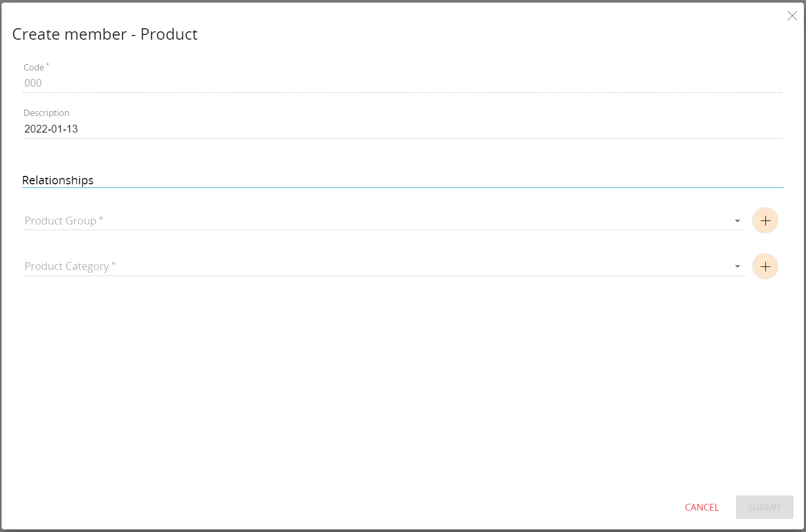Image resolution: width=806 pixels, height=532 pixels.
Task: Click the required asterisk beside Product Category
Action: [x=113, y=265]
